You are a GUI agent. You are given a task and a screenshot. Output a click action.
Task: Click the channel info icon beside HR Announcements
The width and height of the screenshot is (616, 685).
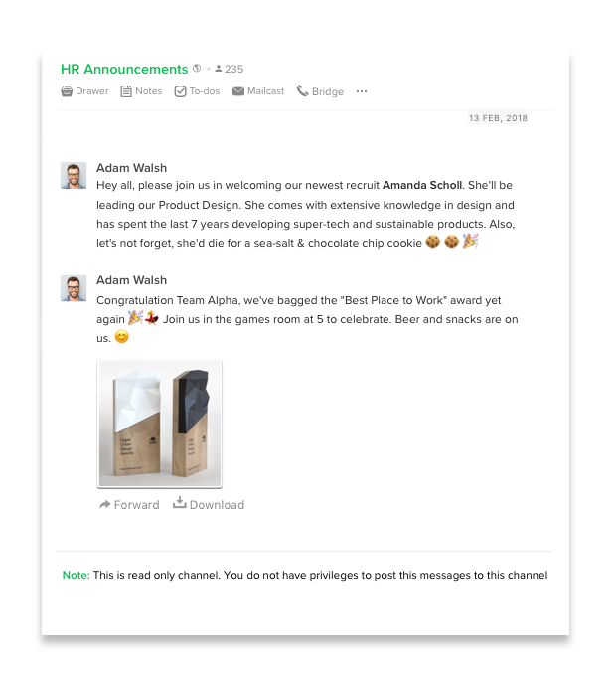coord(197,69)
